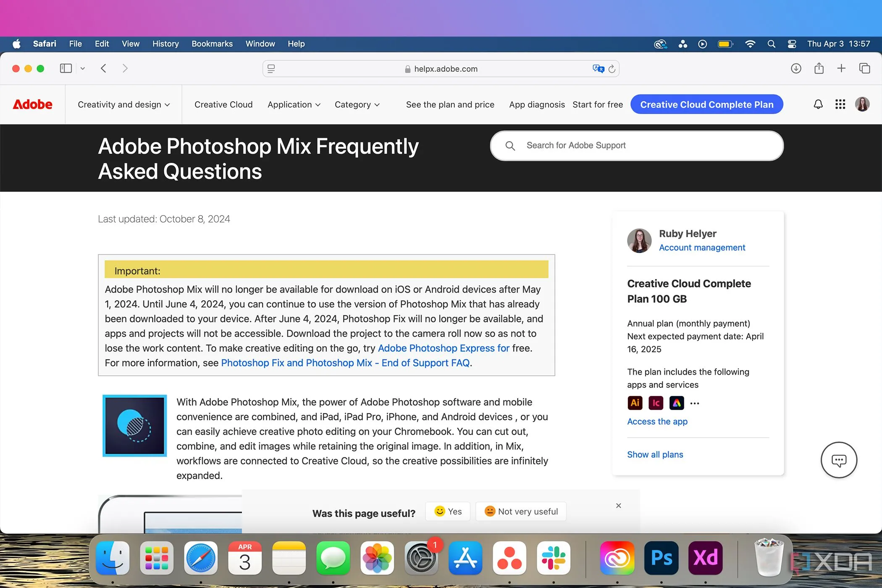Open the Wi-Fi status menu
Viewport: 882px width, 588px height.
[750, 44]
